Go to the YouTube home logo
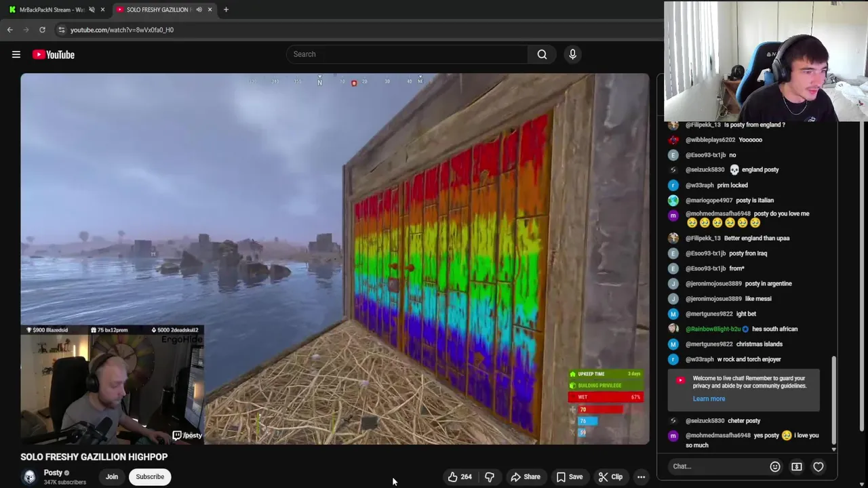The image size is (868, 488). click(x=54, y=54)
